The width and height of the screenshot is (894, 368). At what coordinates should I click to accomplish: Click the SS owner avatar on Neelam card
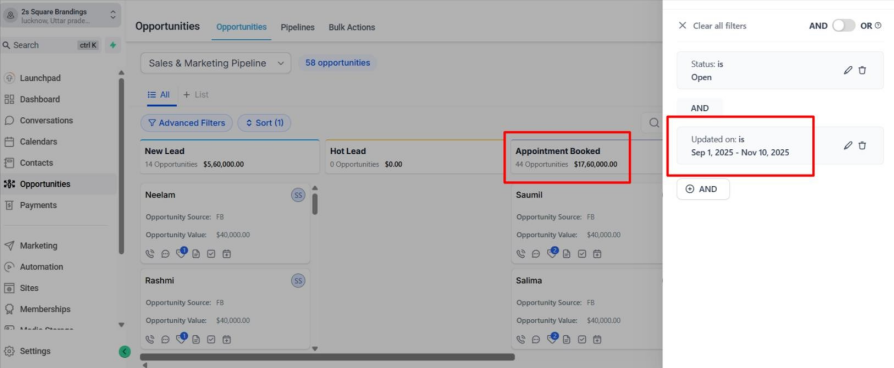[298, 195]
